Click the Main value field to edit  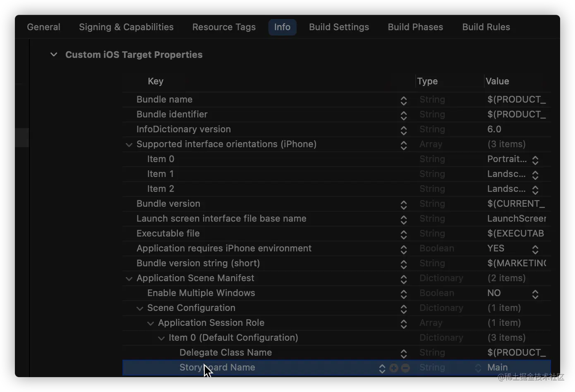coord(498,368)
